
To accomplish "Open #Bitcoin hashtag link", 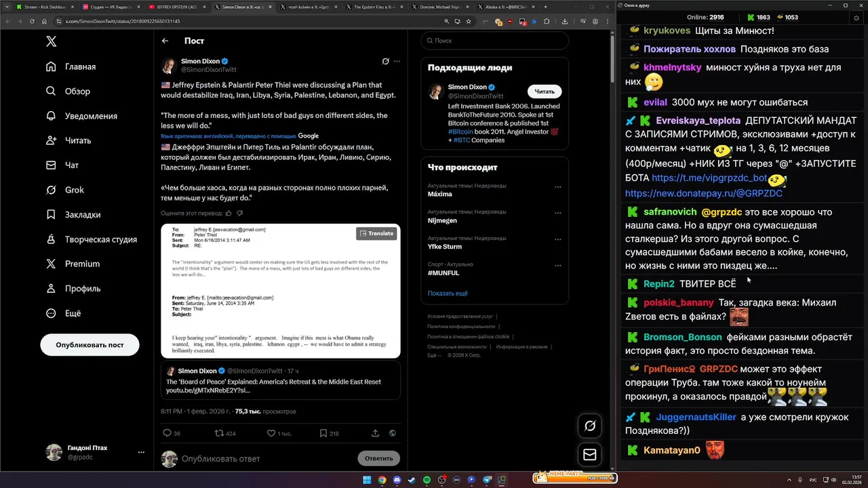I will (460, 131).
